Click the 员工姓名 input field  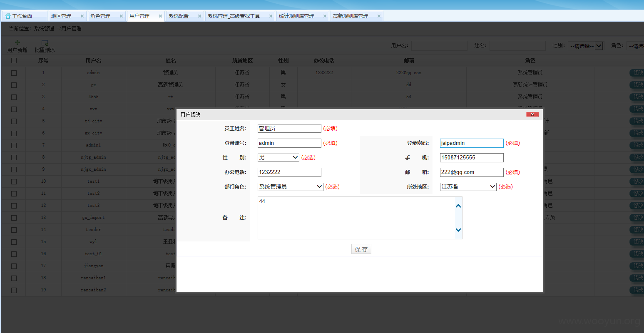click(x=289, y=128)
